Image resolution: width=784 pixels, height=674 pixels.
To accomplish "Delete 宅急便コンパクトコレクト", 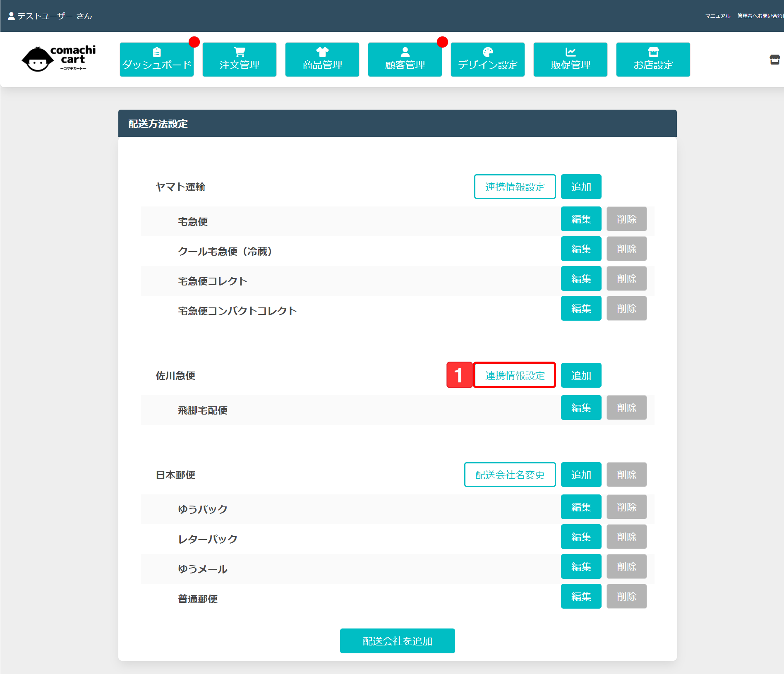I will [x=626, y=308].
